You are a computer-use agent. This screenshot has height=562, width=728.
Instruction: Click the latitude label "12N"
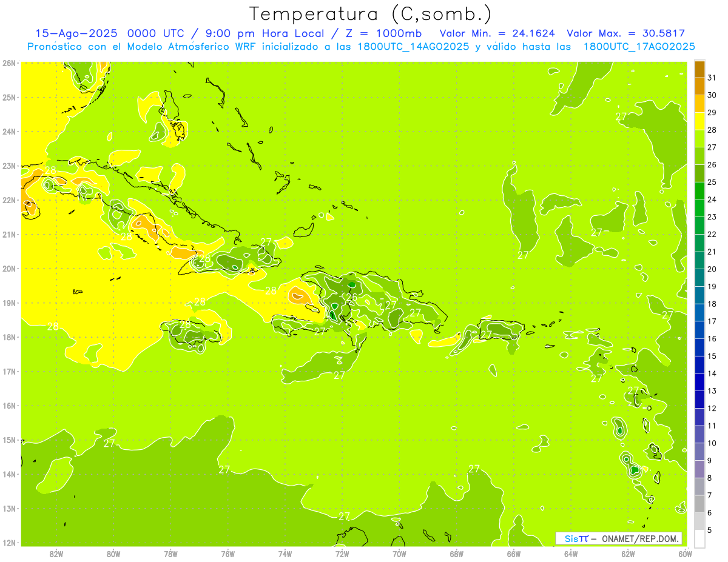click(x=9, y=542)
